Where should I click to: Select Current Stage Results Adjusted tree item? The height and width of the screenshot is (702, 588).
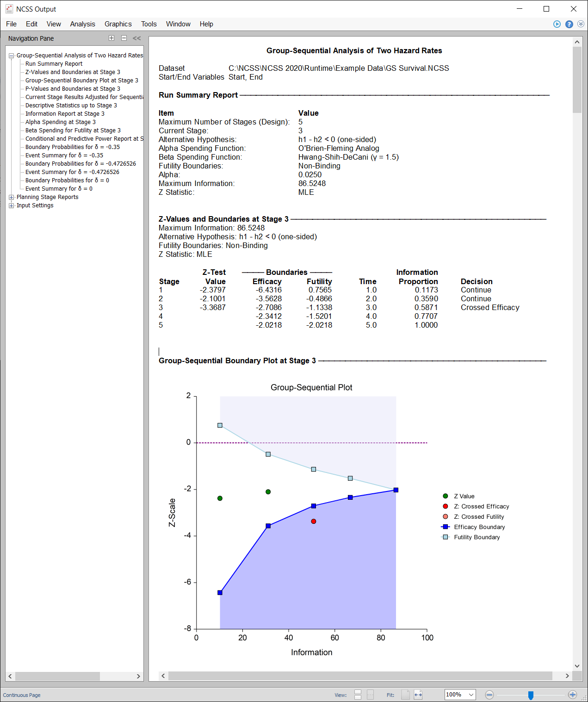[84, 97]
